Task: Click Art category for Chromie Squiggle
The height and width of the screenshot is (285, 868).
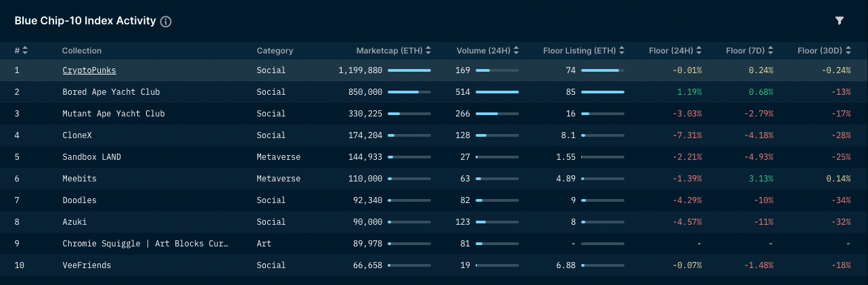Action: [x=265, y=244]
